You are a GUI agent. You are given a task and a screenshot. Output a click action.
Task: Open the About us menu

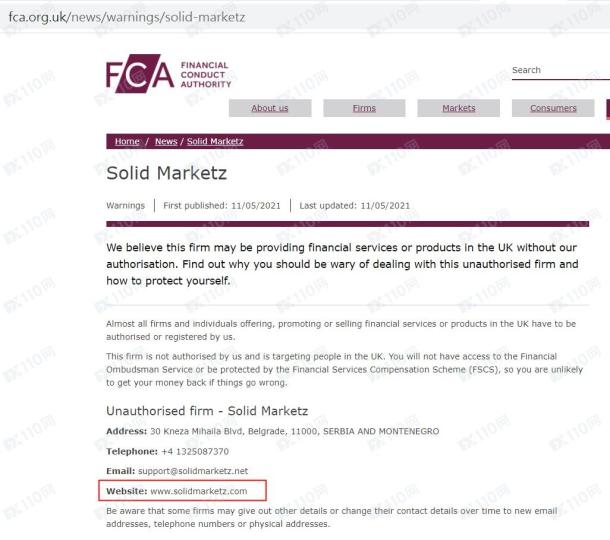[270, 108]
